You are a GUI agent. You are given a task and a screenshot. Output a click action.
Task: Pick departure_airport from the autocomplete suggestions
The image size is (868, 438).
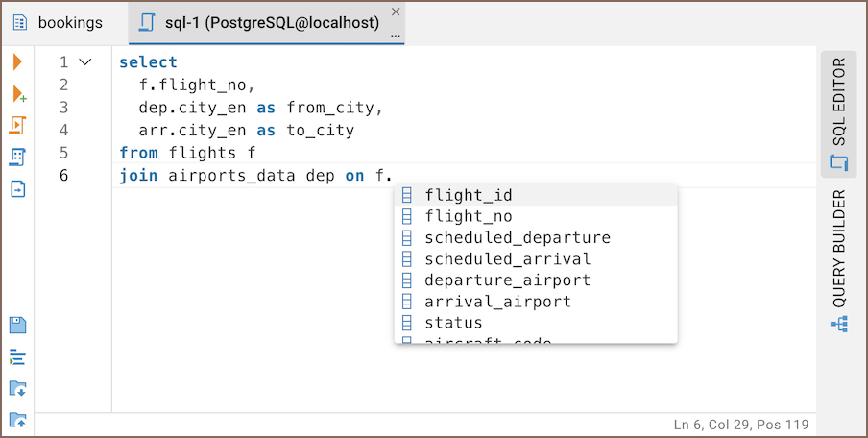tap(507, 280)
